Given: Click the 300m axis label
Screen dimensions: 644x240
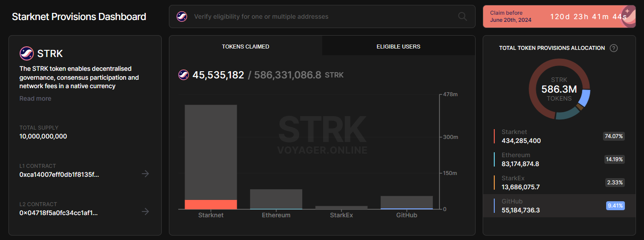Looking at the screenshot, I should point(450,137).
